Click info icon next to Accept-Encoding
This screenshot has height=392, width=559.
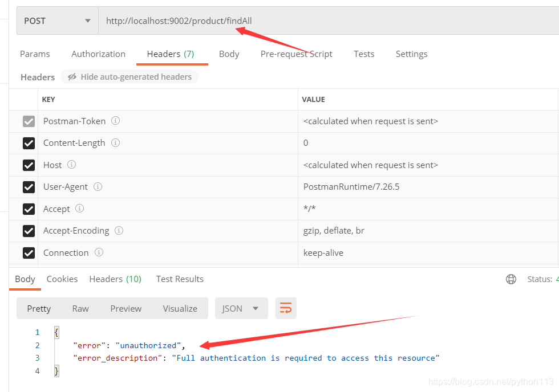click(119, 230)
